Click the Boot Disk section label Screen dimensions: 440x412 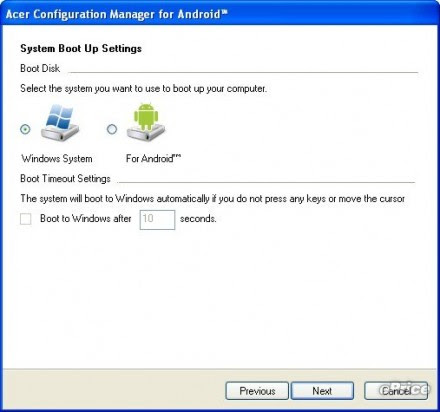tap(40, 68)
